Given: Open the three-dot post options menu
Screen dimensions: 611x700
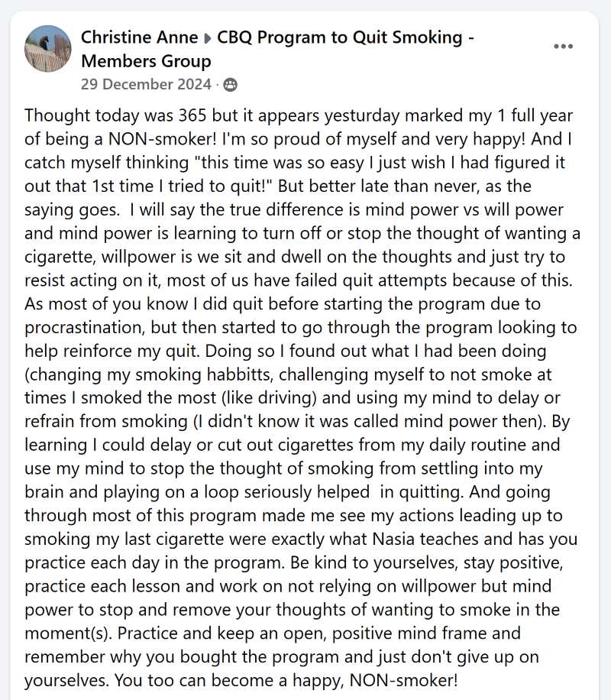Looking at the screenshot, I should pyautogui.click(x=563, y=47).
